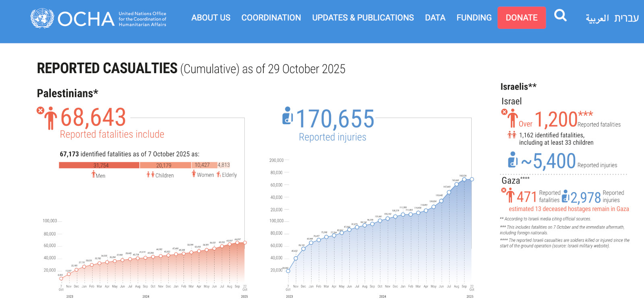Click the Palestinian fatalities person icon
This screenshot has width=644, height=305.
click(50, 118)
